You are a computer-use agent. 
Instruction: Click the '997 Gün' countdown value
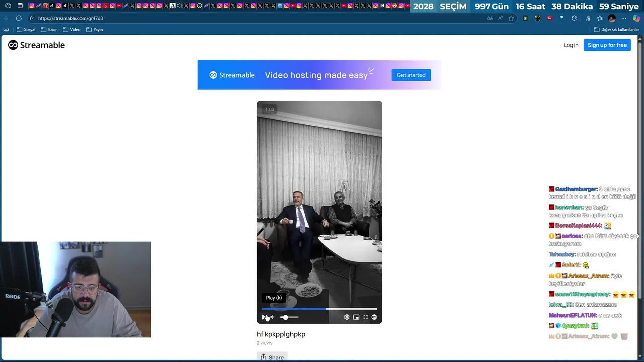(492, 7)
